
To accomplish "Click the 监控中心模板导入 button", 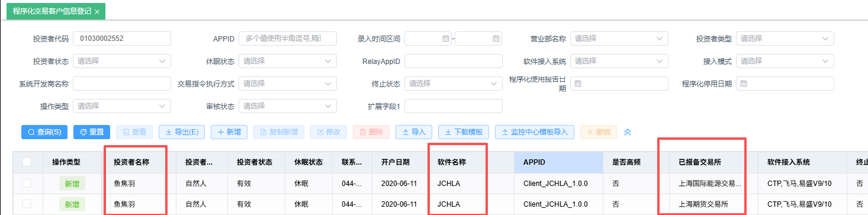I will click(535, 132).
